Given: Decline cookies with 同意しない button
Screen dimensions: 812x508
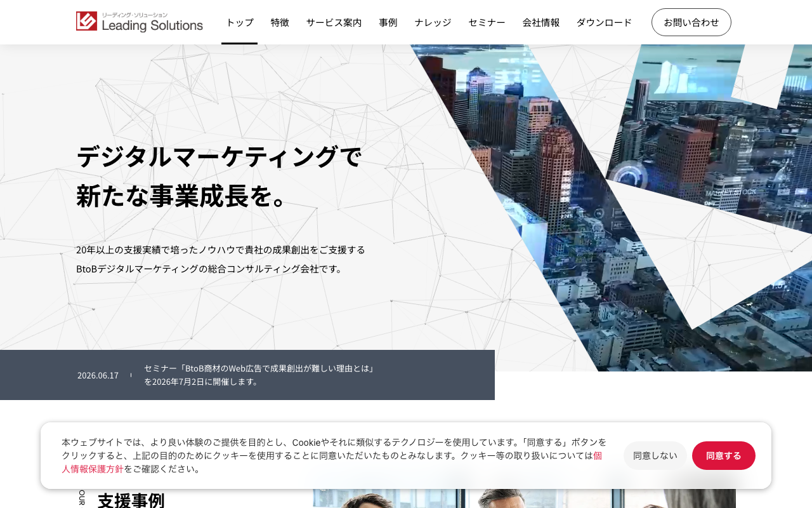Looking at the screenshot, I should pyautogui.click(x=655, y=455).
